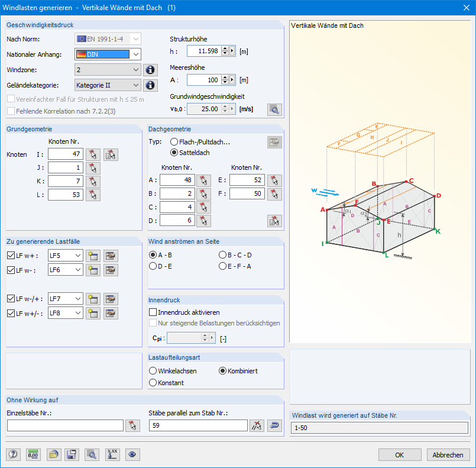
Task: Open wind speed map lookup icon
Action: click(x=274, y=109)
